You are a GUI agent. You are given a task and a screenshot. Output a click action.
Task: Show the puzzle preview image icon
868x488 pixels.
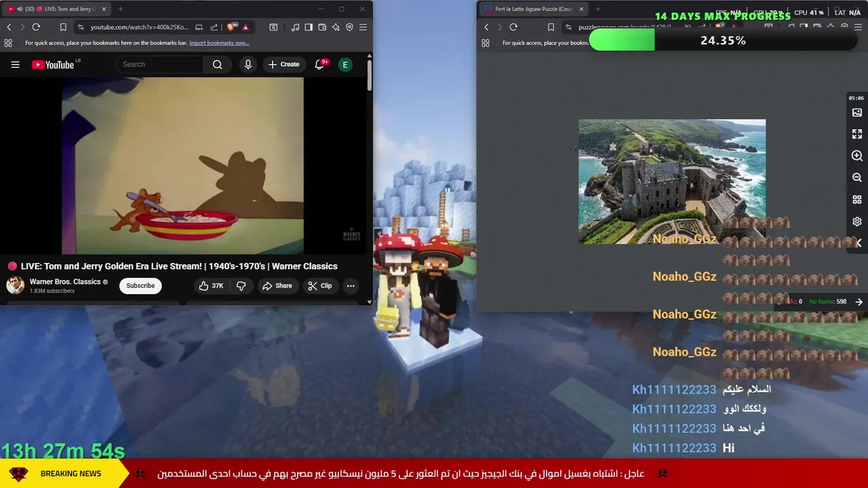pyautogui.click(x=857, y=113)
